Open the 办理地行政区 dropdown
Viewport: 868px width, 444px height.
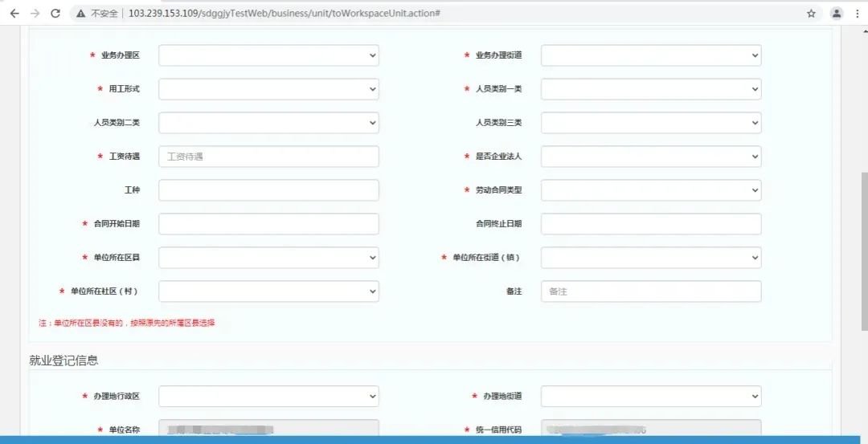point(268,397)
